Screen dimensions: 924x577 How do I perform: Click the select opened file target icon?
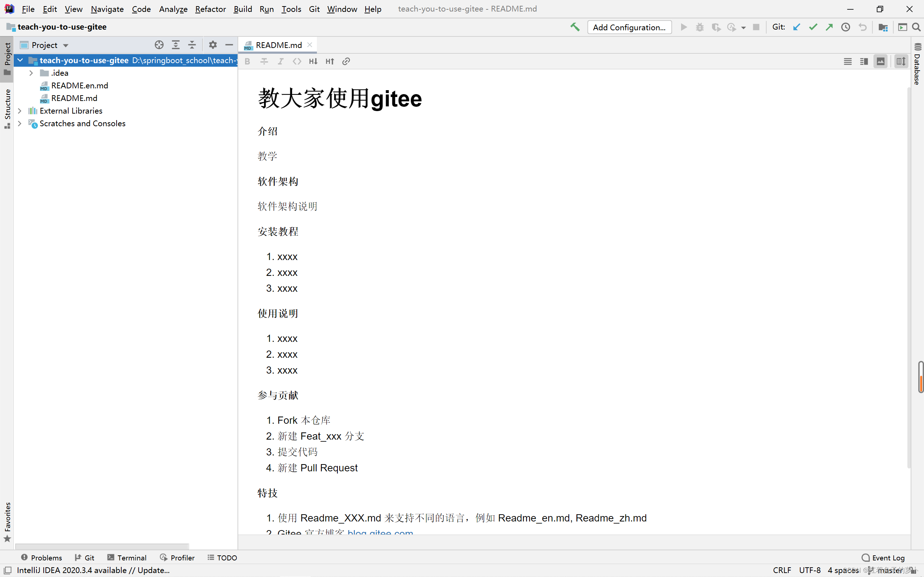pos(159,45)
